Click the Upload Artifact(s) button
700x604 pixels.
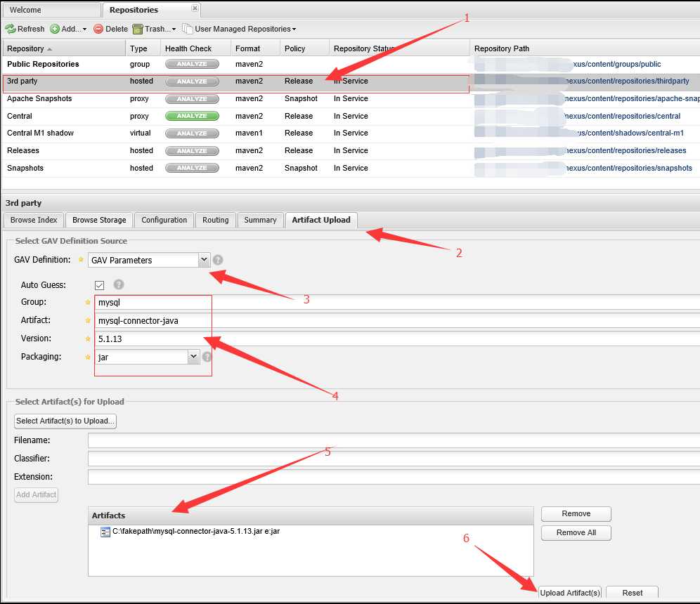[x=570, y=592]
